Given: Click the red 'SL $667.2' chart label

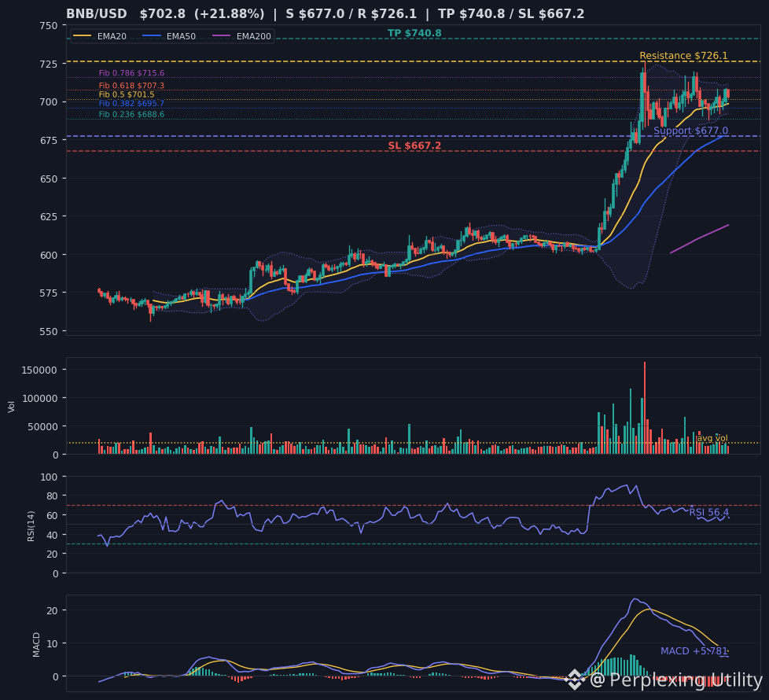Looking at the screenshot, I should tap(414, 146).
